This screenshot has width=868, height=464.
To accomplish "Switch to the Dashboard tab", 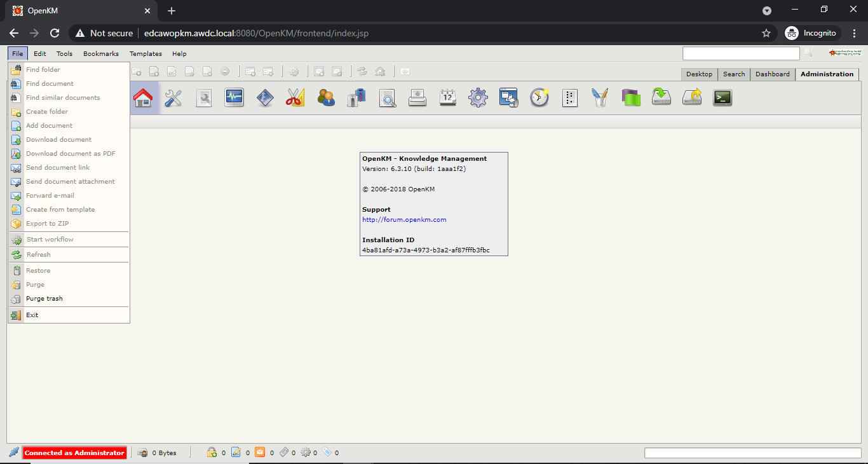I will (773, 74).
